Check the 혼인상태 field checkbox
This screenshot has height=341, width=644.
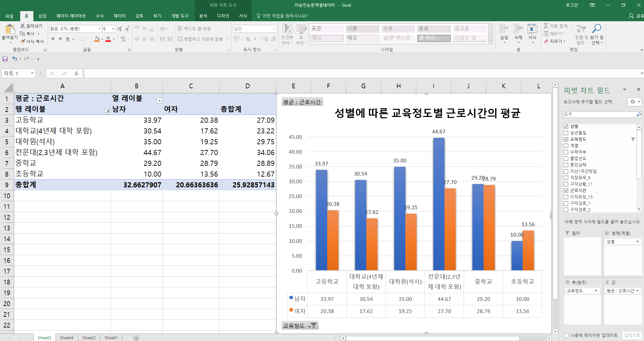point(566,165)
